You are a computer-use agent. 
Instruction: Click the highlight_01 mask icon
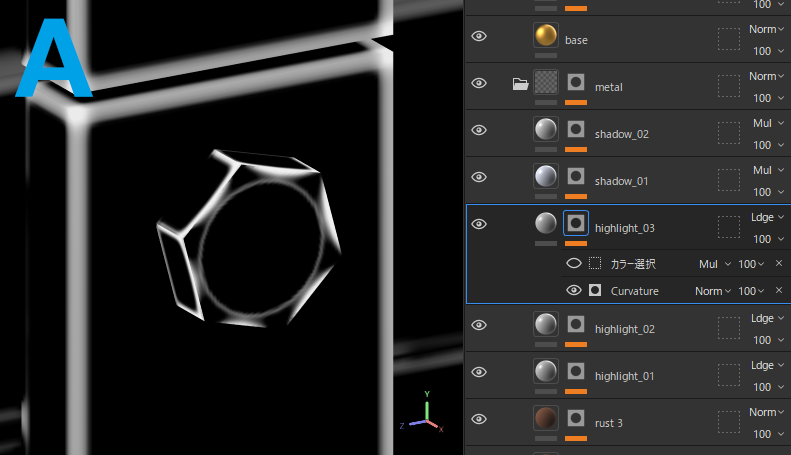coord(576,371)
